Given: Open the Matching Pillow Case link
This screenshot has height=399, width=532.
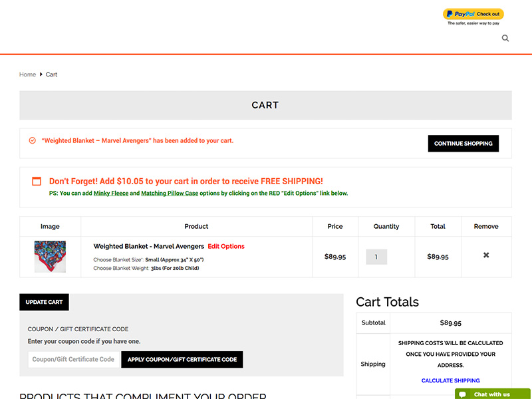Looking at the screenshot, I should click(x=170, y=193).
